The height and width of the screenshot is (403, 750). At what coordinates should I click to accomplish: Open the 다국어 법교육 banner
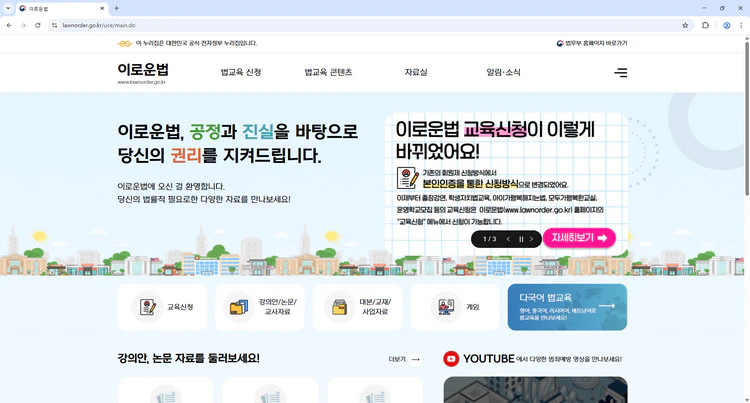(566, 307)
